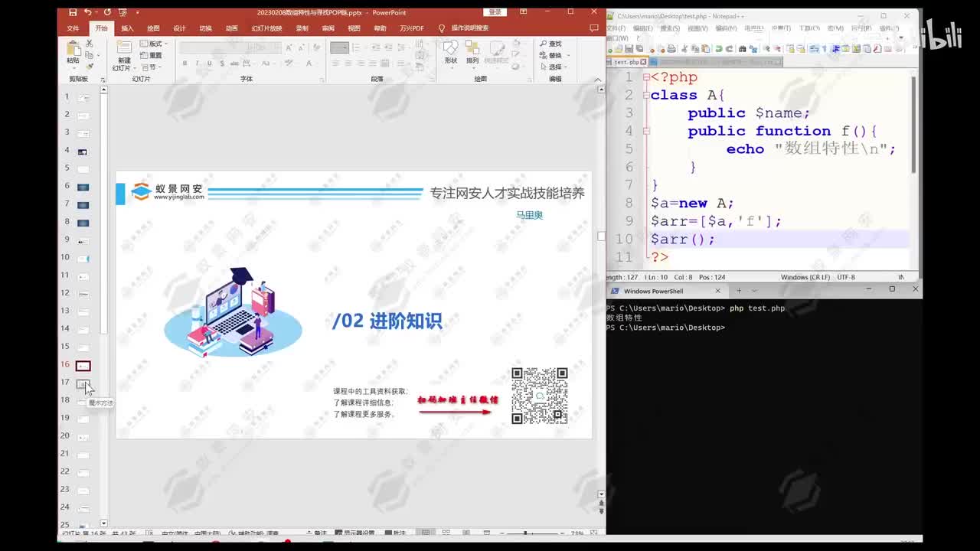Toggle Normal view button in status bar

click(426, 533)
